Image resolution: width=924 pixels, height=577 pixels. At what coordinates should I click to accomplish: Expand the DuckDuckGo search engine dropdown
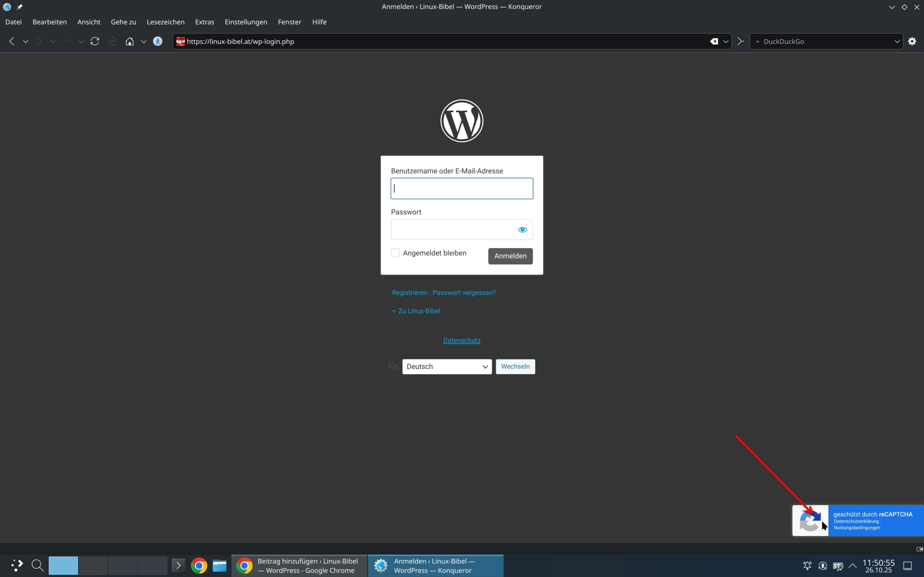[897, 41]
